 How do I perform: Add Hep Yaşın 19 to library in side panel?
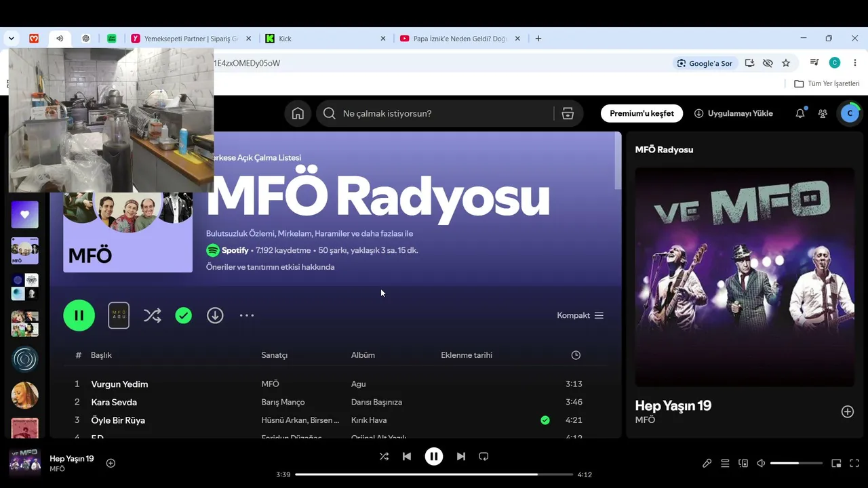pyautogui.click(x=848, y=411)
